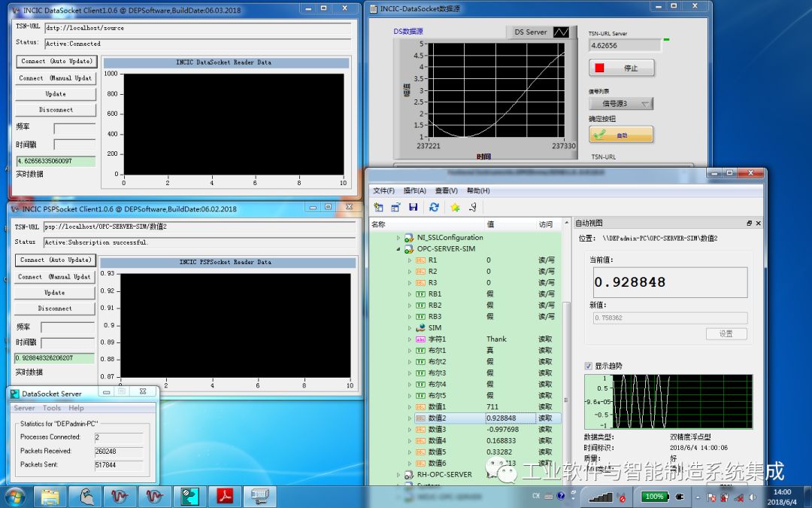Click the Windows Start button
The width and height of the screenshot is (812, 508).
[x=14, y=497]
